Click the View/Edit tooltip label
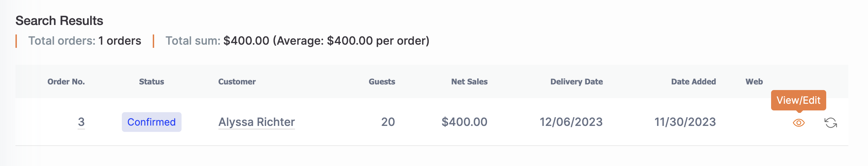 click(798, 100)
